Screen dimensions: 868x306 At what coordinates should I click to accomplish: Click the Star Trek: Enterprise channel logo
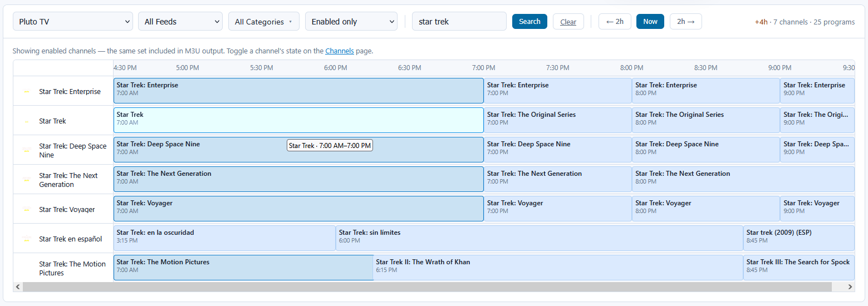pyautogui.click(x=26, y=92)
